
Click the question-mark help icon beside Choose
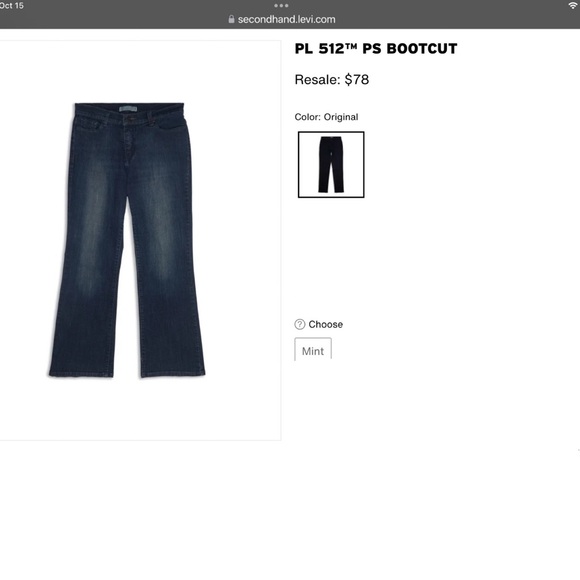click(300, 324)
